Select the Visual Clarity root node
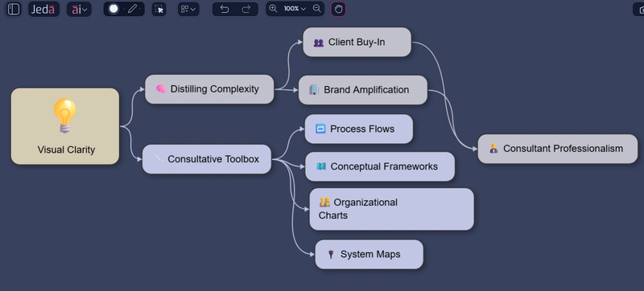Screen dimensions: 644x291 pyautogui.click(x=65, y=126)
